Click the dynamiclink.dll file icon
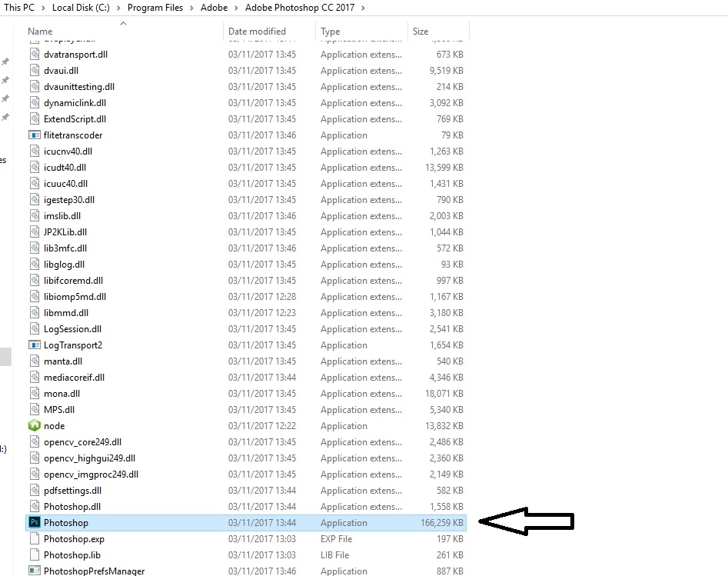728x576 pixels. point(35,102)
